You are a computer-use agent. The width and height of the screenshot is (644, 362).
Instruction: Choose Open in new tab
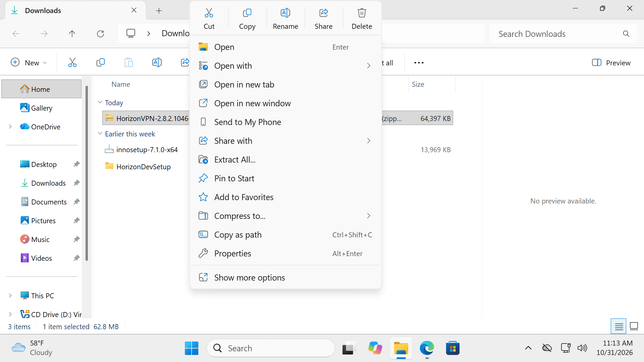click(x=285, y=85)
